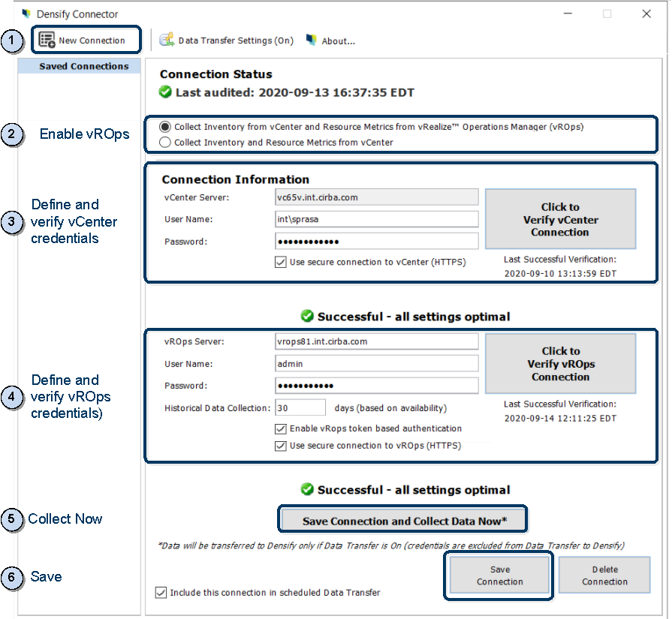Select the Saved Connections sidebar header
The height and width of the screenshot is (619, 672).
pos(83,66)
